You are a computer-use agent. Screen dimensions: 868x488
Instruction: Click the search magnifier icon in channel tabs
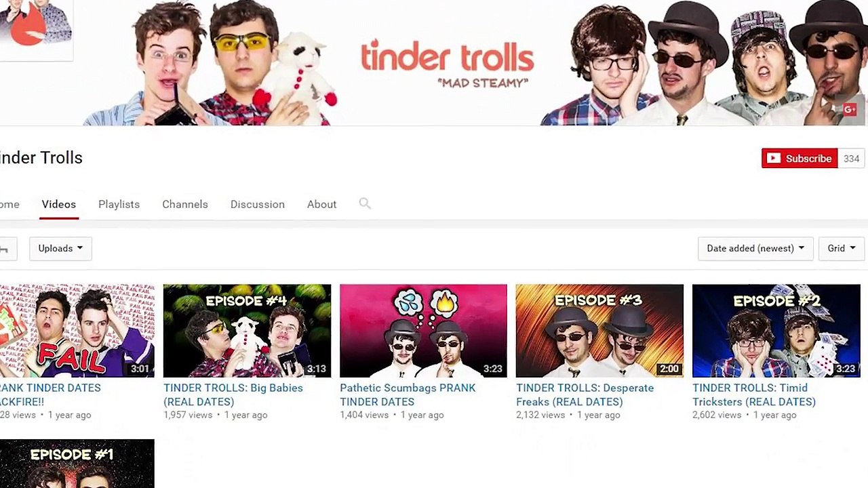[x=365, y=203]
